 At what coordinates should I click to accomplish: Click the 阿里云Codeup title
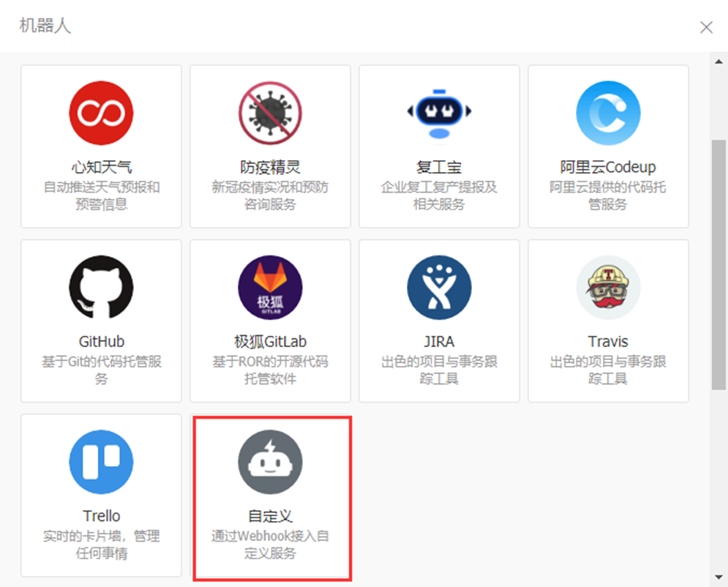coord(608,167)
